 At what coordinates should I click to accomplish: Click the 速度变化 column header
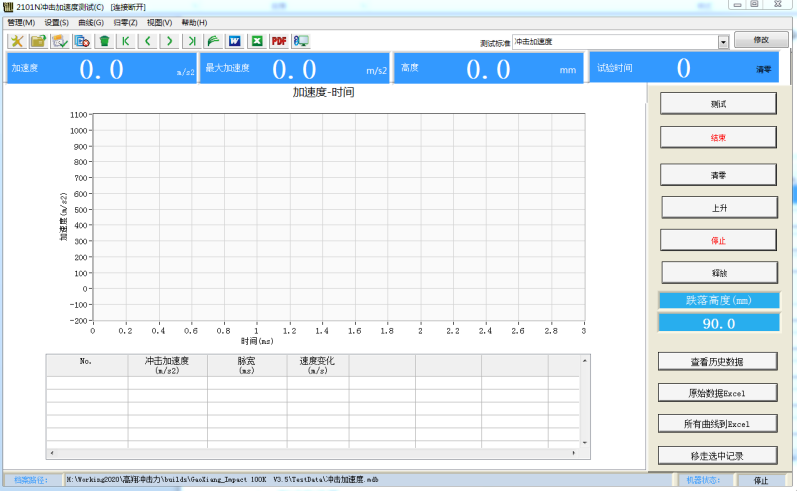point(317,365)
